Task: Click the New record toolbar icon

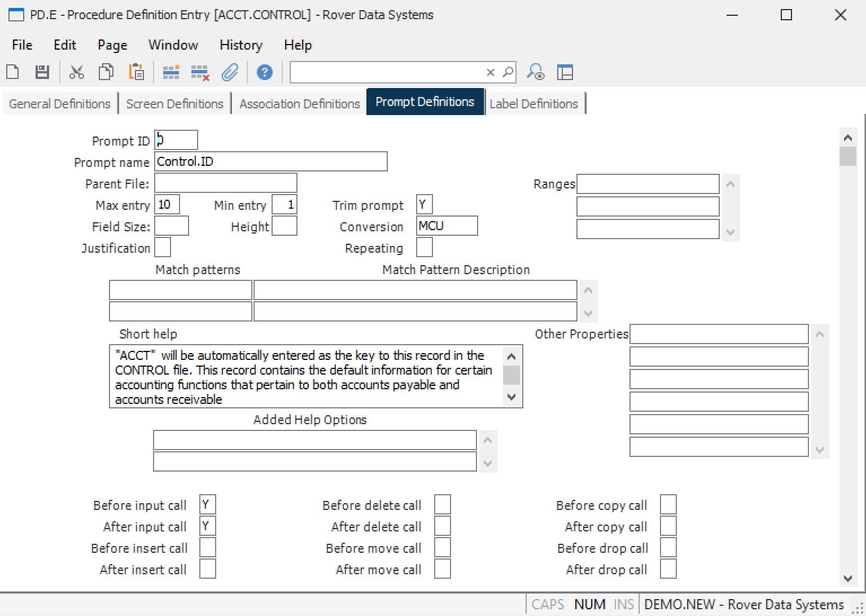Action: (x=12, y=72)
